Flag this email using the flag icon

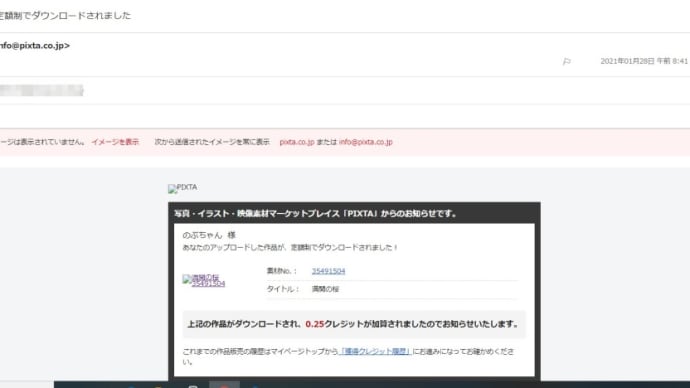[x=566, y=62]
